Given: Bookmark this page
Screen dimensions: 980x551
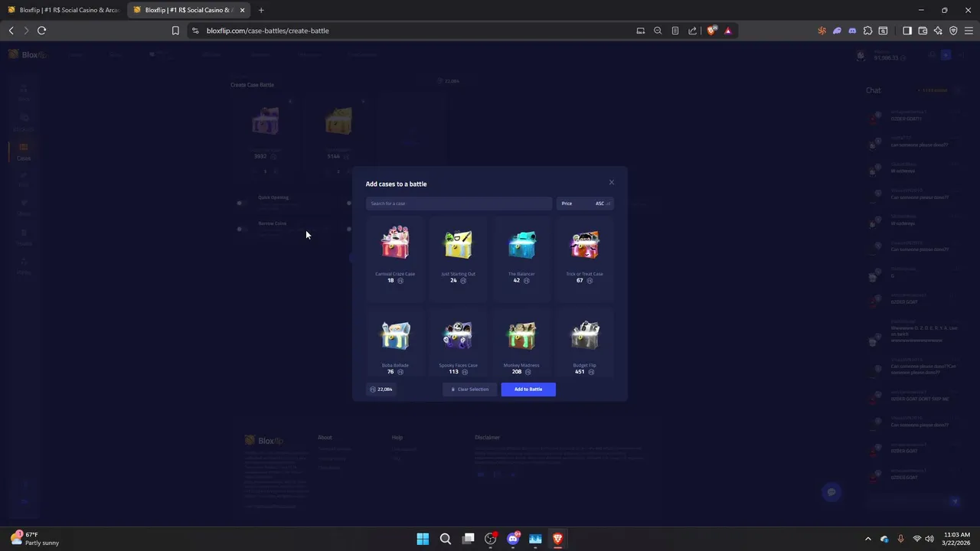Looking at the screenshot, I should (x=175, y=31).
